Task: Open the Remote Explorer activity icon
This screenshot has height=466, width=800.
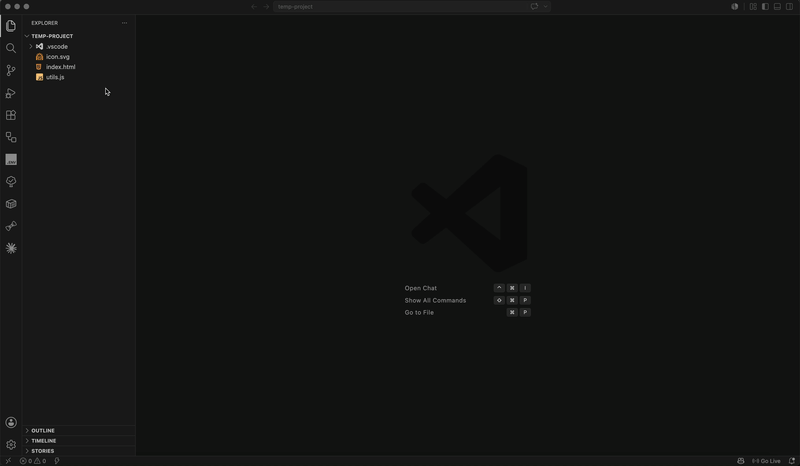Action: (x=11, y=137)
